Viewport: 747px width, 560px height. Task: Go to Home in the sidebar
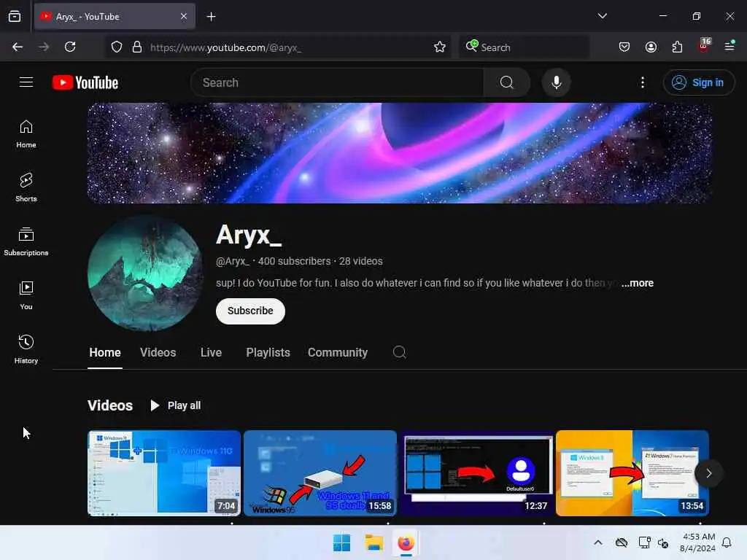(26, 134)
